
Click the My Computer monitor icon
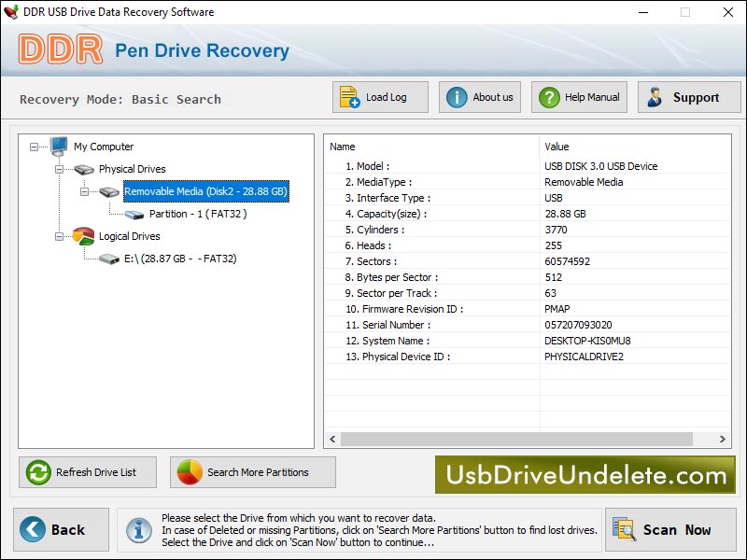tap(59, 147)
